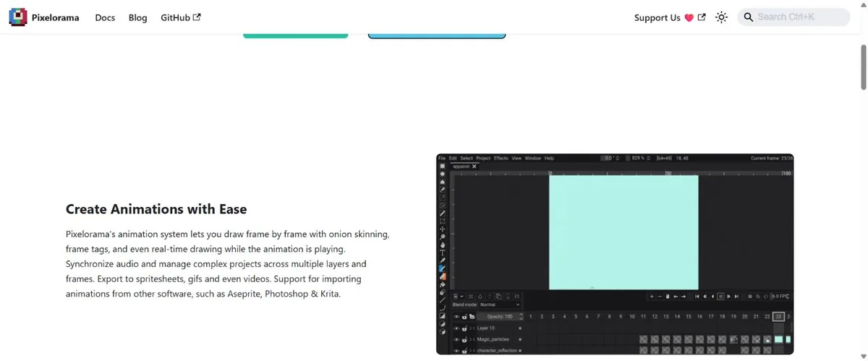
Task: Open File menu in the app preview
Action: pos(442,158)
